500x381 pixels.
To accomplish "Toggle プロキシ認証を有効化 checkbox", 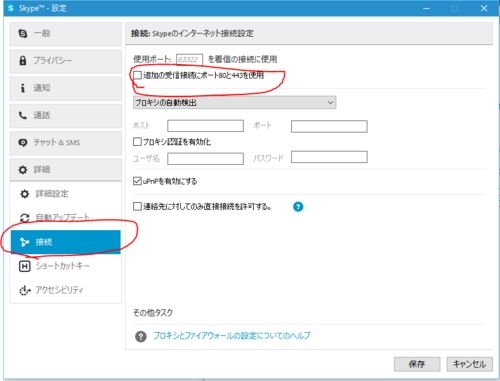I will 137,142.
